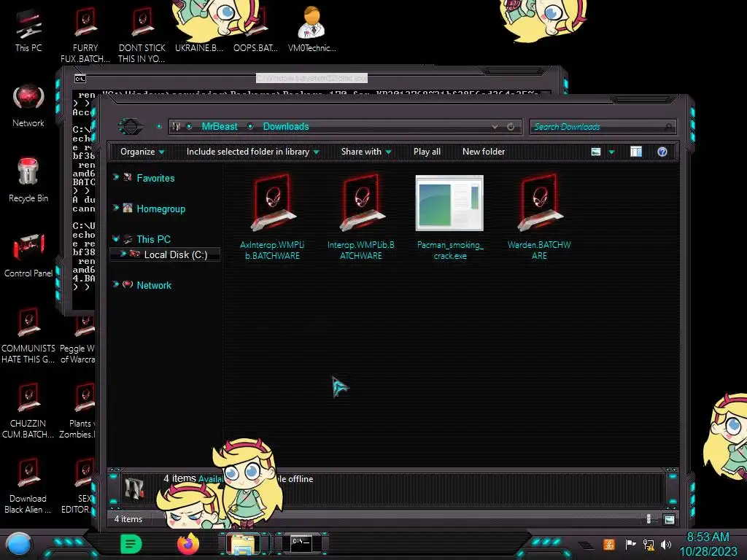Viewport: 747px width, 560px height.
Task: Open Explorer help with the question mark icon
Action: (x=662, y=152)
